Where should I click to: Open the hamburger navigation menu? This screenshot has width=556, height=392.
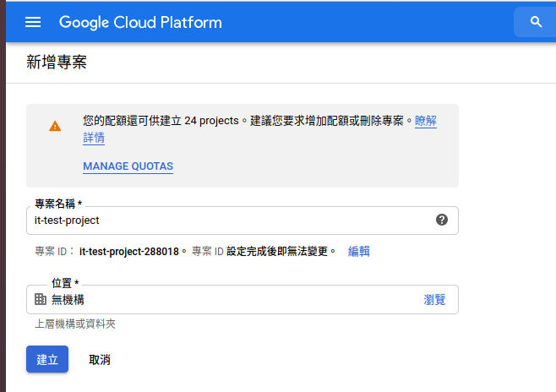(x=33, y=22)
